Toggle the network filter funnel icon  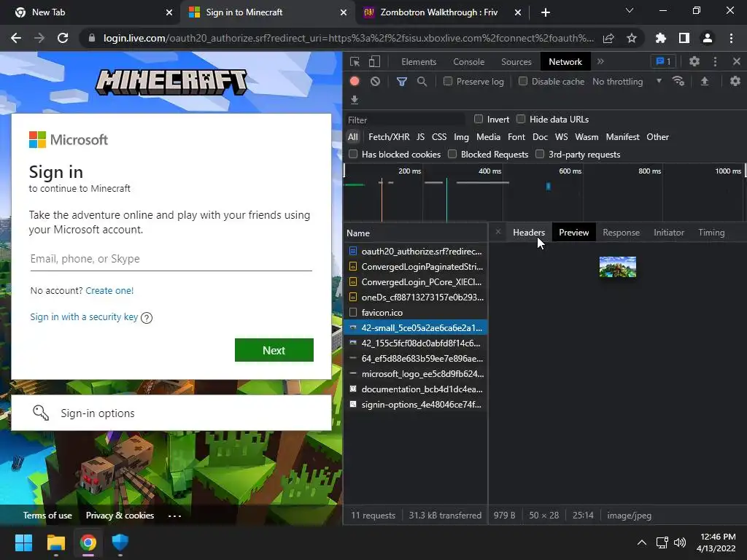(402, 82)
